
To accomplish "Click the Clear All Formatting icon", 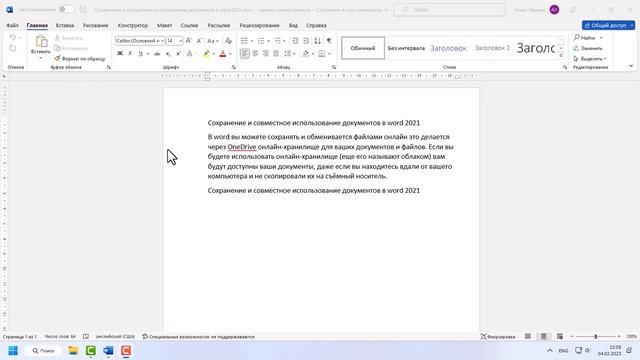I will [x=229, y=41].
